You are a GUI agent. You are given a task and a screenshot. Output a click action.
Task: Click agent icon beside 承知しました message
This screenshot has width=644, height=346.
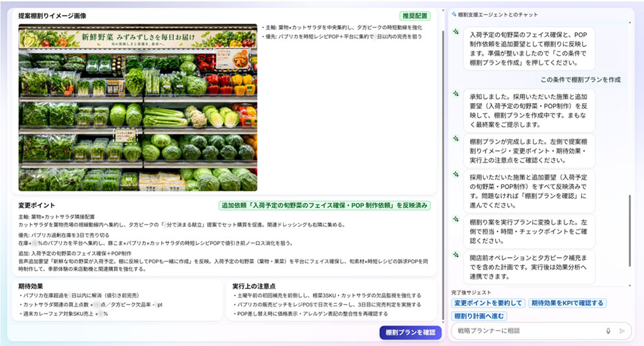point(456,94)
